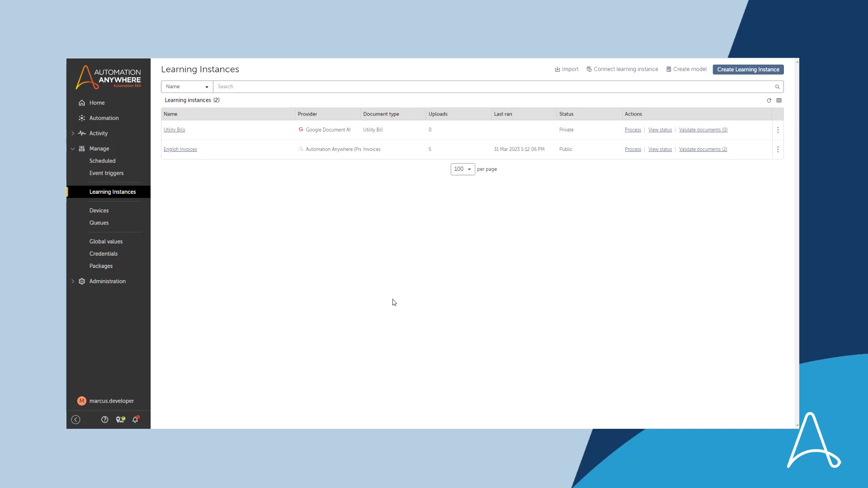Collapse the Manage menu chevron
This screenshot has height=488, width=868.
73,149
